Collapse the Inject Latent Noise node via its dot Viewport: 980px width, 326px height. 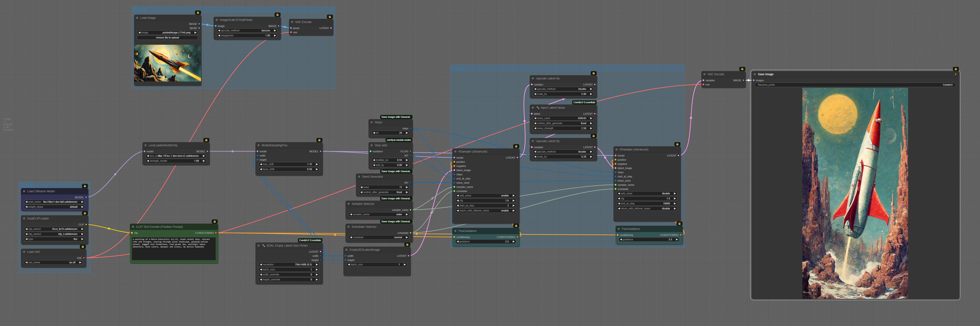(x=533, y=108)
